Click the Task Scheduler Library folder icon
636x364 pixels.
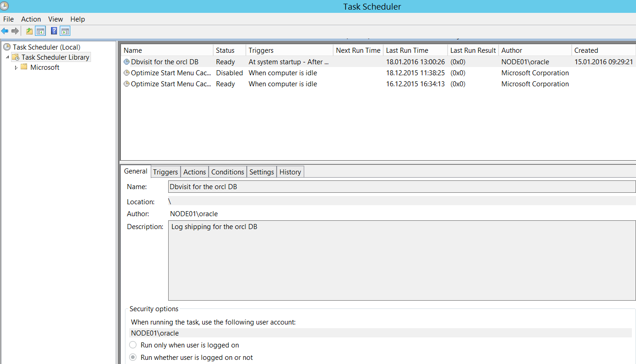pos(16,57)
